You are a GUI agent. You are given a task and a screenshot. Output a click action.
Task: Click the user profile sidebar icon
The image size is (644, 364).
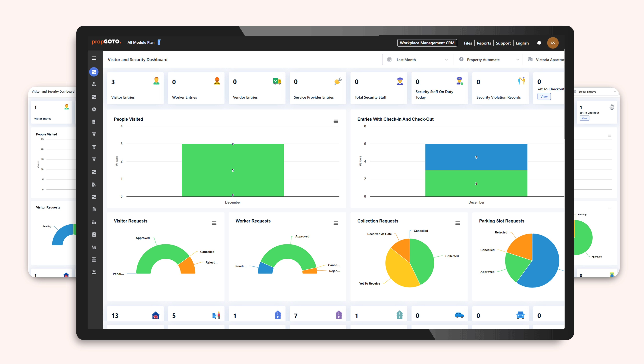(94, 109)
